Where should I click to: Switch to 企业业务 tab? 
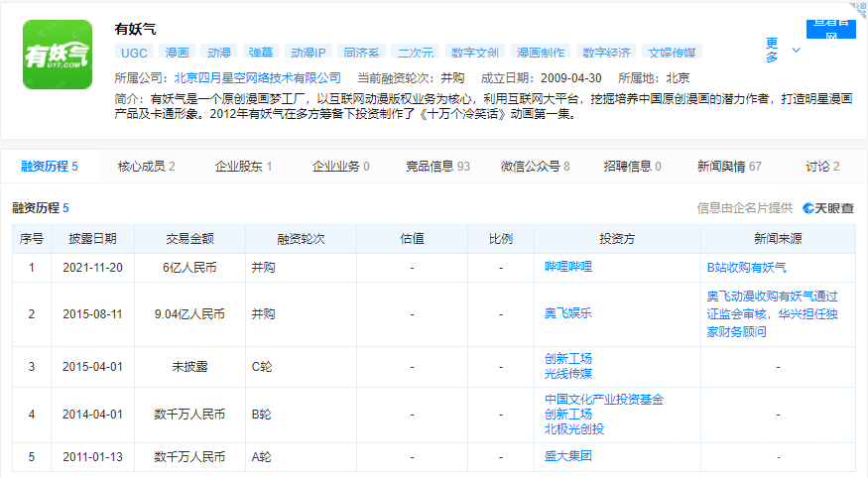(341, 167)
